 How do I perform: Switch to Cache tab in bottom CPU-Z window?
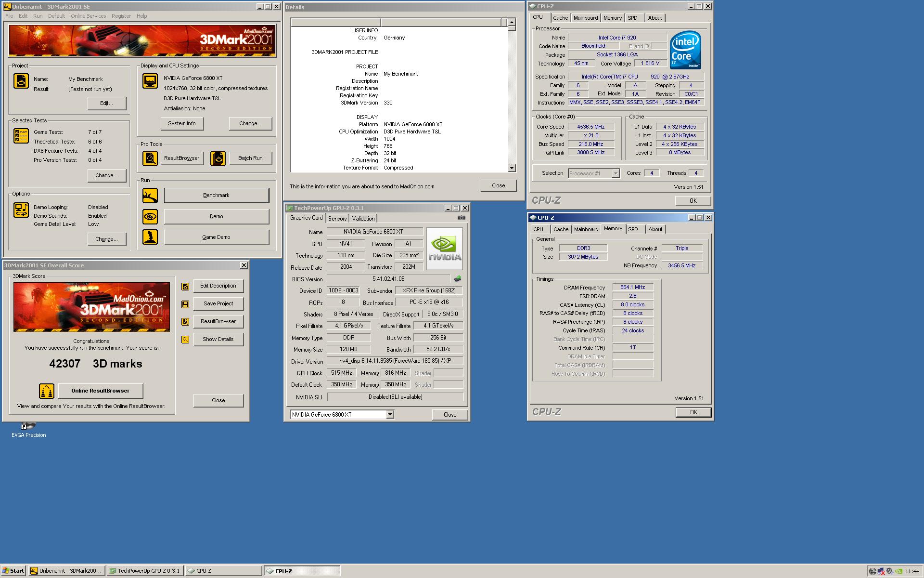coord(561,229)
